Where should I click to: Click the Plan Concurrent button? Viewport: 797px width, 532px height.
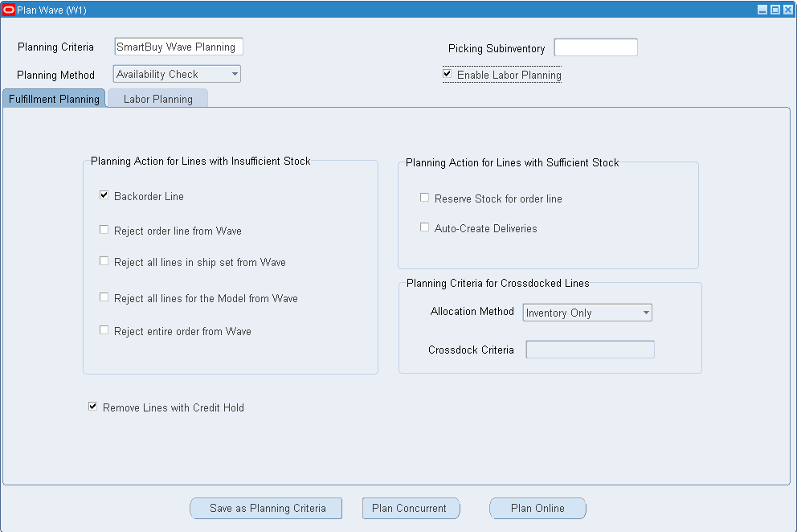point(411,508)
